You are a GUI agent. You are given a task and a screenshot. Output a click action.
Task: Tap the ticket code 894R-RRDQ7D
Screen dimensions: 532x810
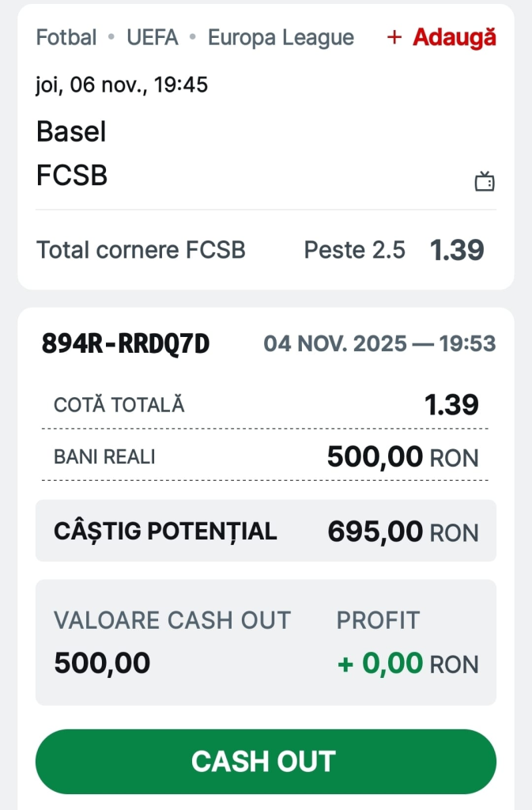click(x=126, y=343)
